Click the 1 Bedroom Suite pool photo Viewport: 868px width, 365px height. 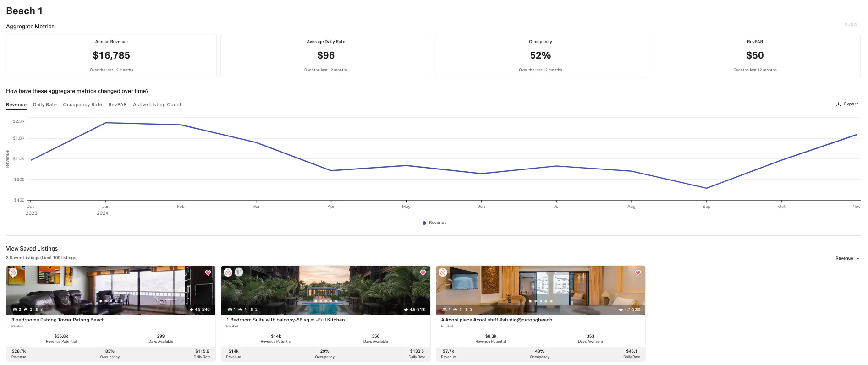click(x=326, y=290)
